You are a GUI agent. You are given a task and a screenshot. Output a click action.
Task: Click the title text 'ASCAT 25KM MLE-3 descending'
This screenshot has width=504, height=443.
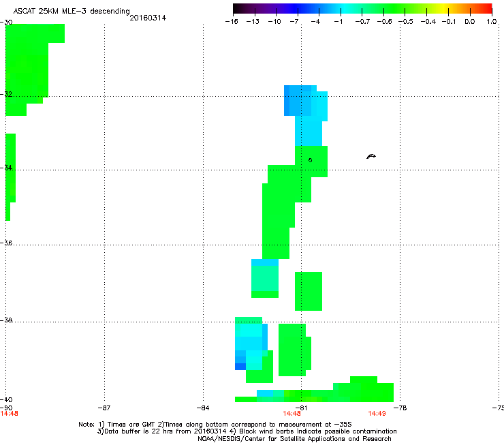click(x=72, y=12)
